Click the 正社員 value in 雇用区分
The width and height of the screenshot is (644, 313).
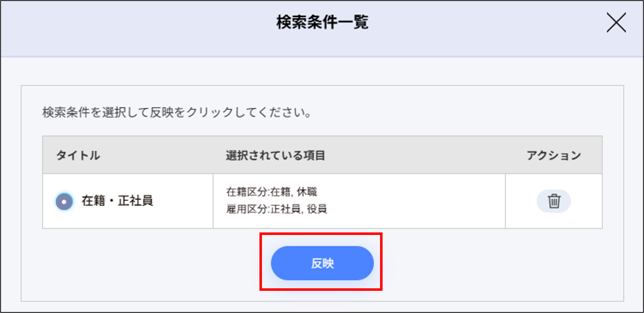coord(286,209)
